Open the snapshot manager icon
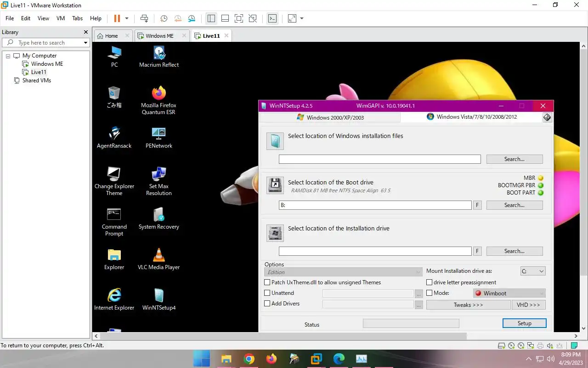This screenshot has width=588, height=368. [x=192, y=18]
